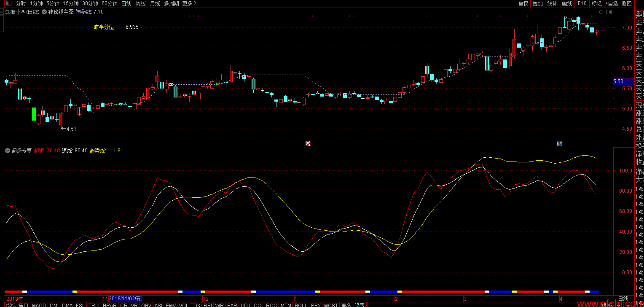Open F10 company info
This screenshot has height=307, width=644.
582,3
